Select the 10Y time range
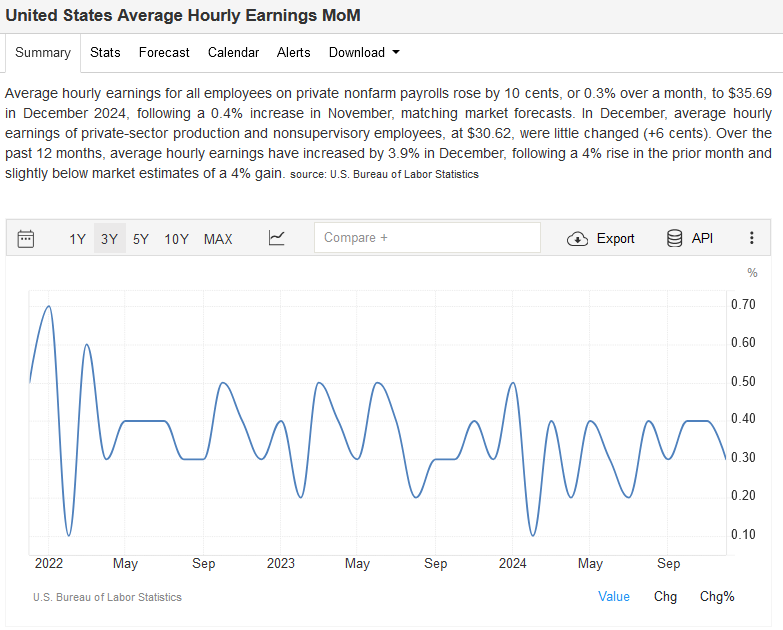Image resolution: width=783 pixels, height=630 pixels. click(176, 238)
